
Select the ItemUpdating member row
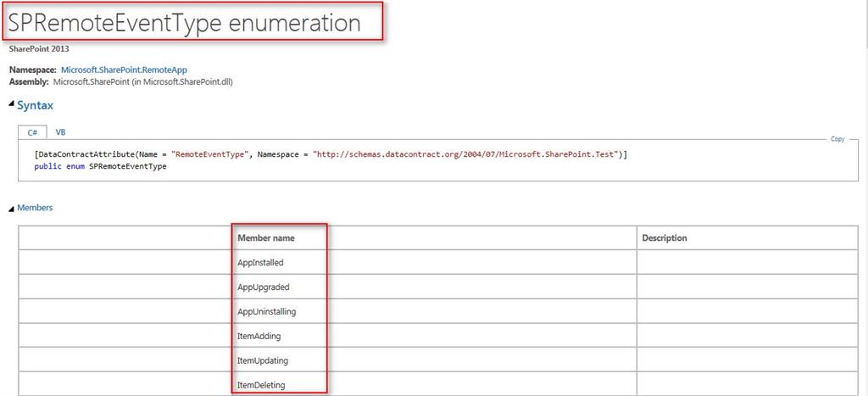263,360
